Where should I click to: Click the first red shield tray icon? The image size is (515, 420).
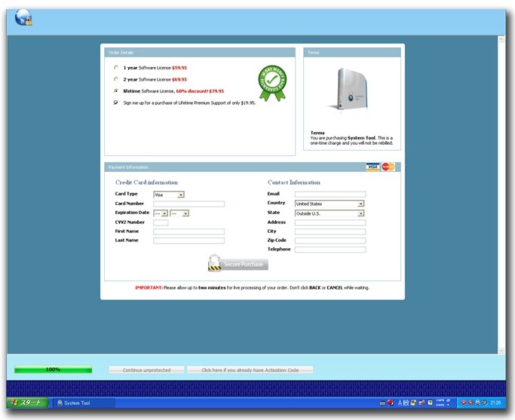464,403
